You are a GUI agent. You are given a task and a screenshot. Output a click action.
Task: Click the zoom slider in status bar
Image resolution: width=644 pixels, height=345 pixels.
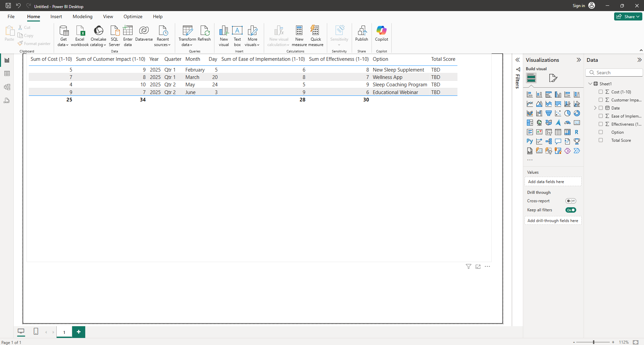593,342
